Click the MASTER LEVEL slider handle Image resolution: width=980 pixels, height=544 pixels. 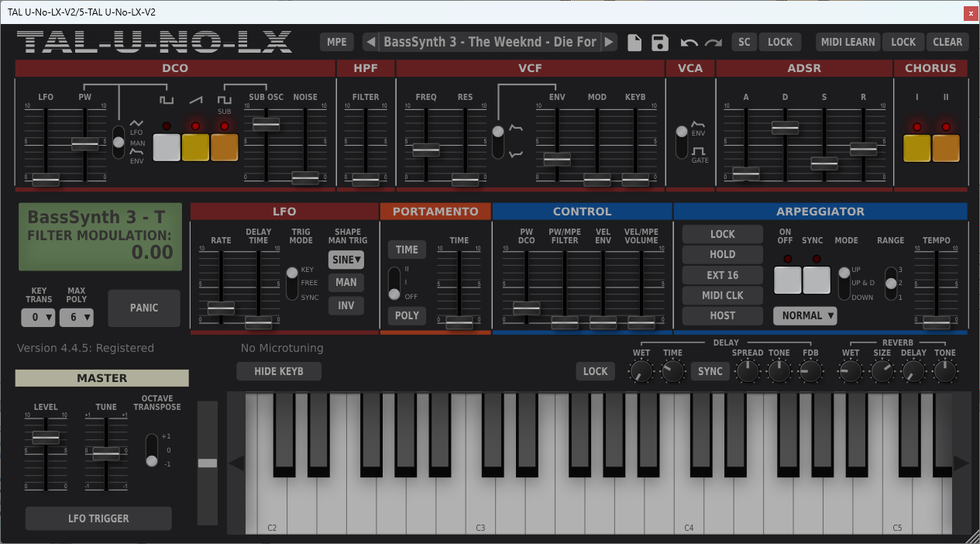(x=45, y=437)
